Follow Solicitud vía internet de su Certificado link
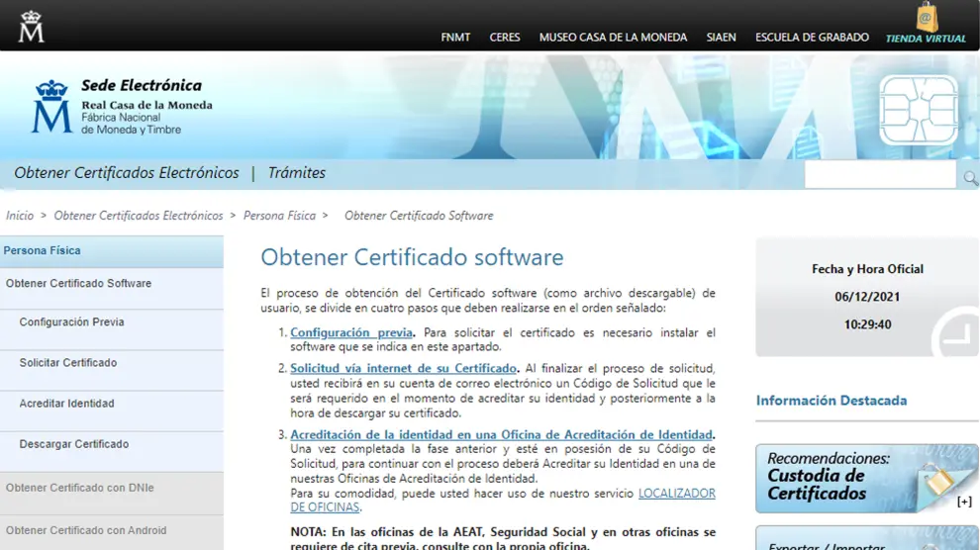Screen dimensions: 980x550 (x=403, y=369)
